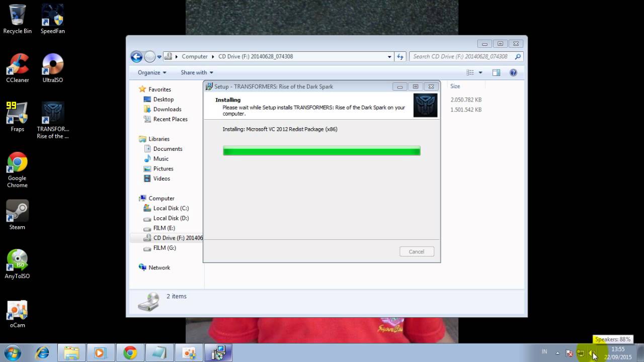
Task: Open the Recycle Bin desktop icon
Action: click(17, 19)
